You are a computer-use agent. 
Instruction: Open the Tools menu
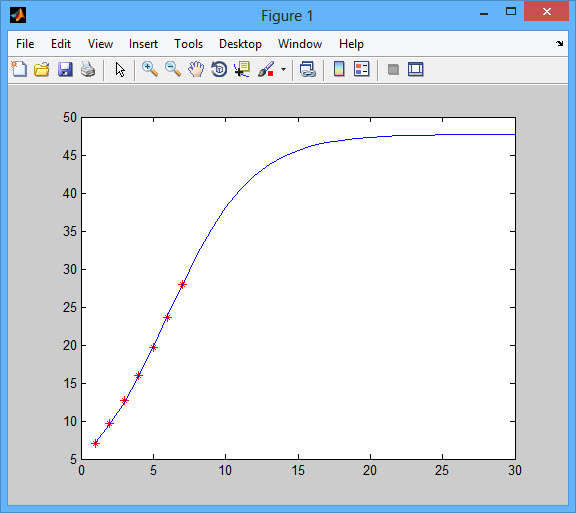188,44
